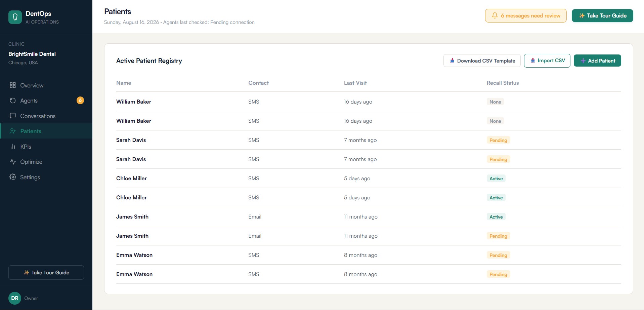Click the Active Patient Registry heading
Screen dimensions: 644x310
[149, 61]
